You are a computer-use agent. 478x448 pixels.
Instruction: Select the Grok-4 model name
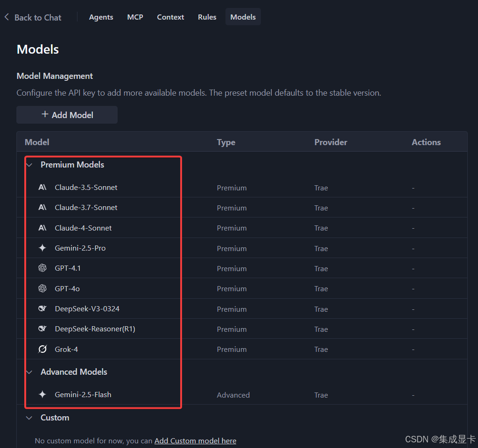(x=66, y=349)
